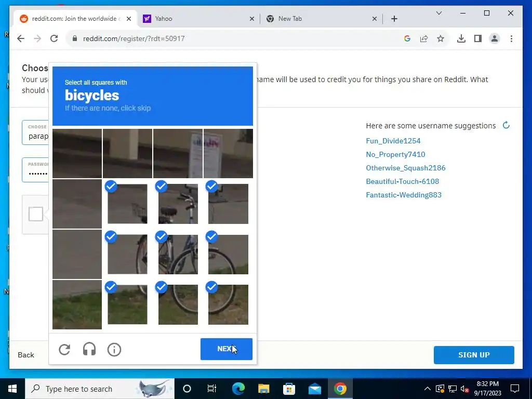
Task: Open Task View on taskbar
Action: (212, 389)
